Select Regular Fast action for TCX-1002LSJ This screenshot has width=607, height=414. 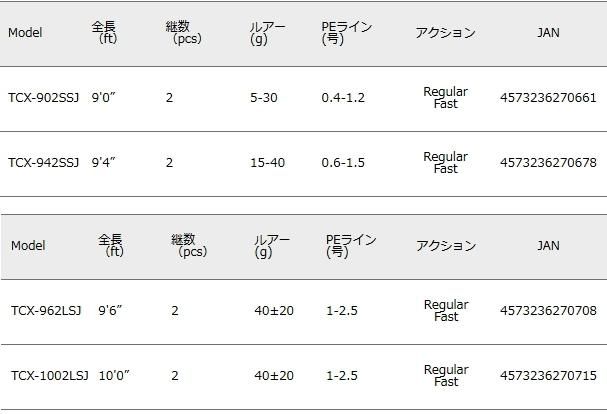(x=446, y=376)
